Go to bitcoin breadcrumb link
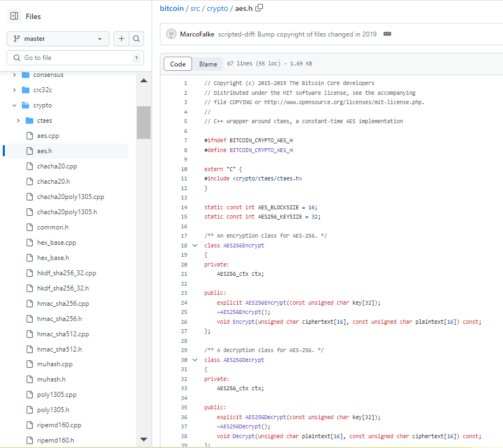The width and height of the screenshot is (503, 448). 172,8
